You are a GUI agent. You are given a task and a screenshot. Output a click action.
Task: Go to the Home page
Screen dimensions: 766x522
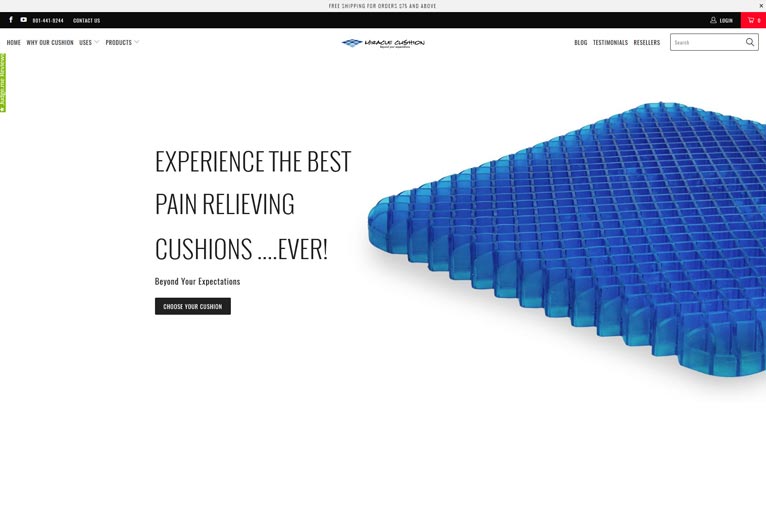(x=14, y=42)
